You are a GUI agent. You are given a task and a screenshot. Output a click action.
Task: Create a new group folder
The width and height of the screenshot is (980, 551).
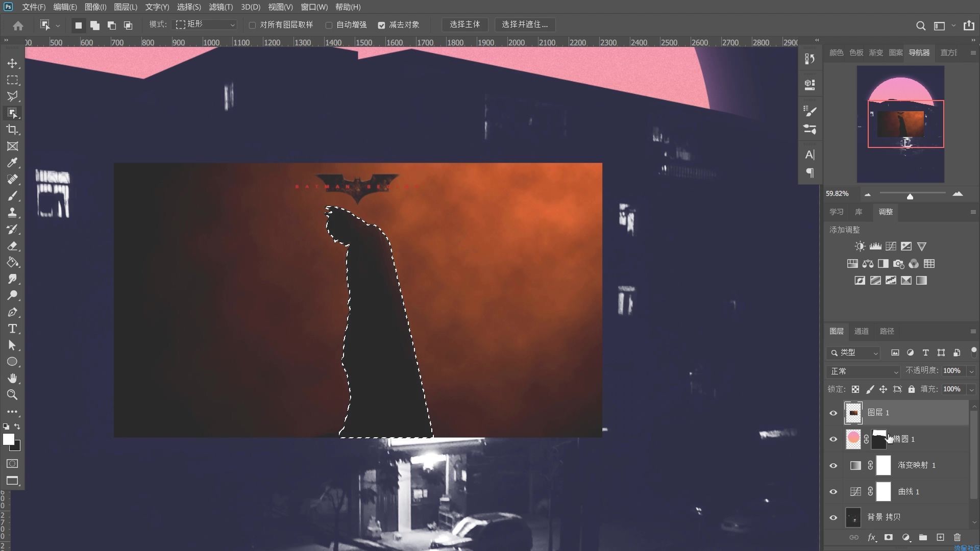[923, 537]
